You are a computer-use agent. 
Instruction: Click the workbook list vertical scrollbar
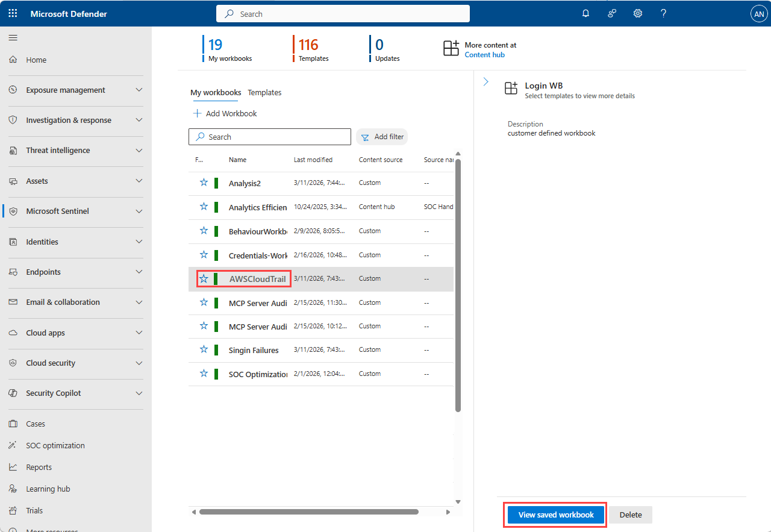(x=458, y=286)
